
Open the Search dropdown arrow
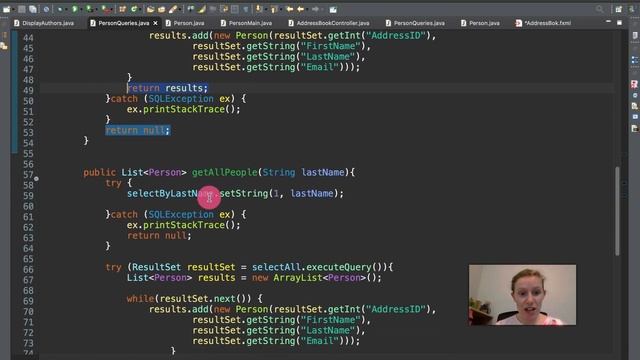click(x=180, y=9)
